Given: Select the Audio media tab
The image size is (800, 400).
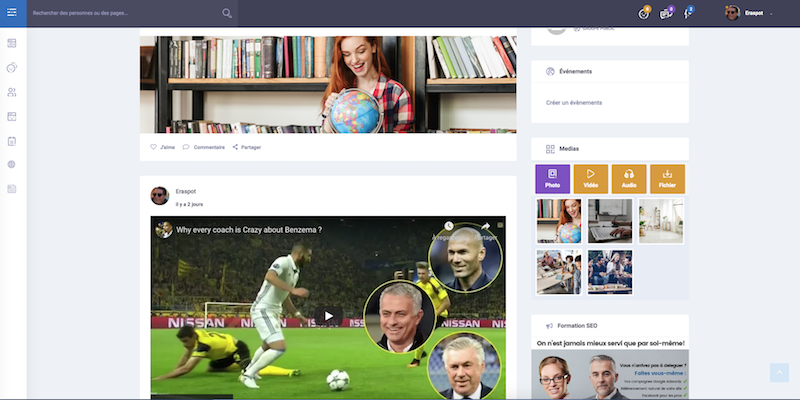Looking at the screenshot, I should point(629,179).
